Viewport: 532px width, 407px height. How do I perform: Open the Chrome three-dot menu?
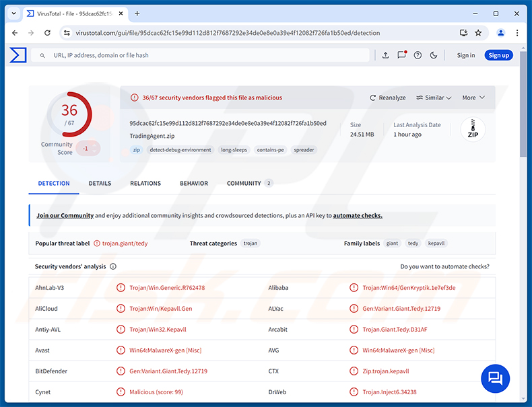click(x=517, y=33)
